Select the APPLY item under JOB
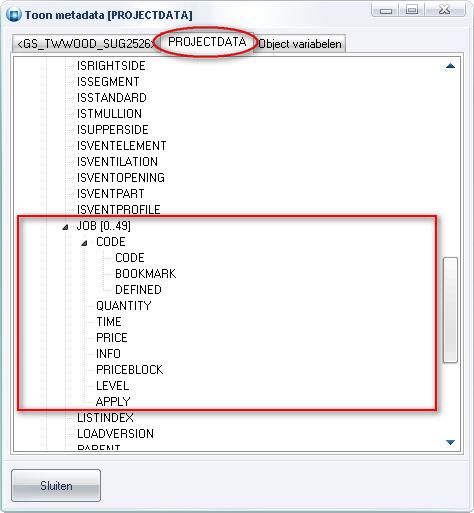The height and width of the screenshot is (513, 474). click(113, 402)
